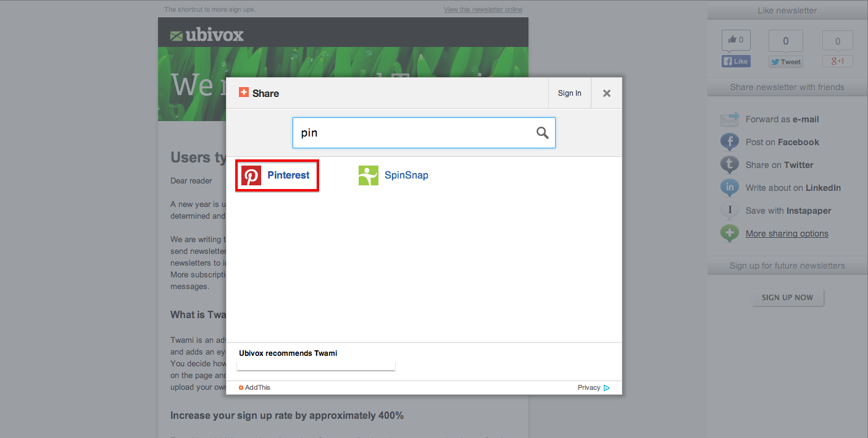Image resolution: width=868 pixels, height=438 pixels.
Task: Click the 'Like newsletter' section header
Action: 787,11
